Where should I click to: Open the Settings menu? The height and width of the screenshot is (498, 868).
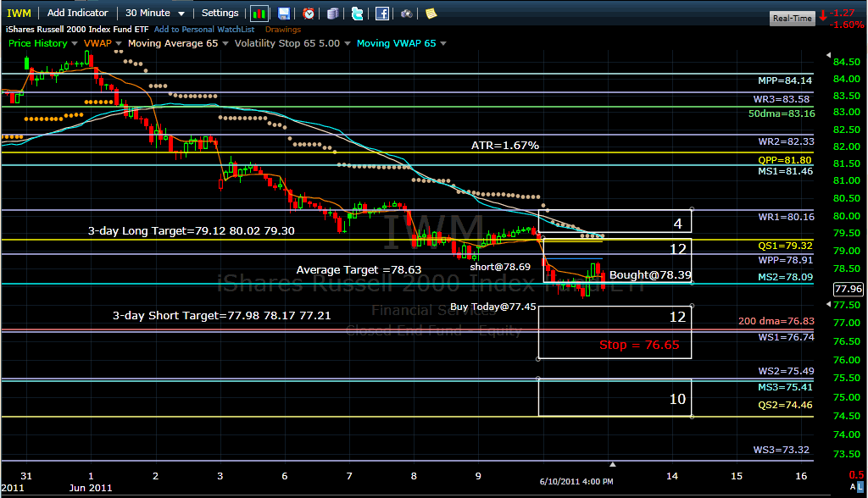tap(220, 13)
